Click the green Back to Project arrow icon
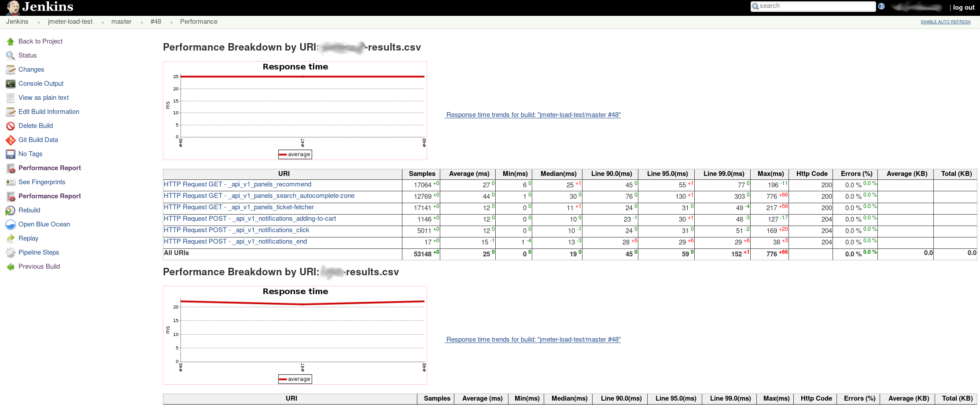 [11, 42]
